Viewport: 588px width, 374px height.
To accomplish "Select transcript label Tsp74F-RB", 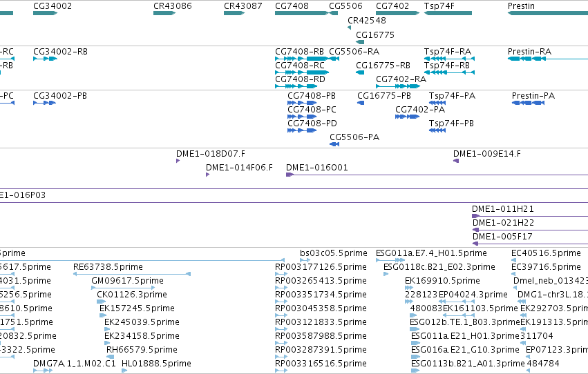I will 447,66.
